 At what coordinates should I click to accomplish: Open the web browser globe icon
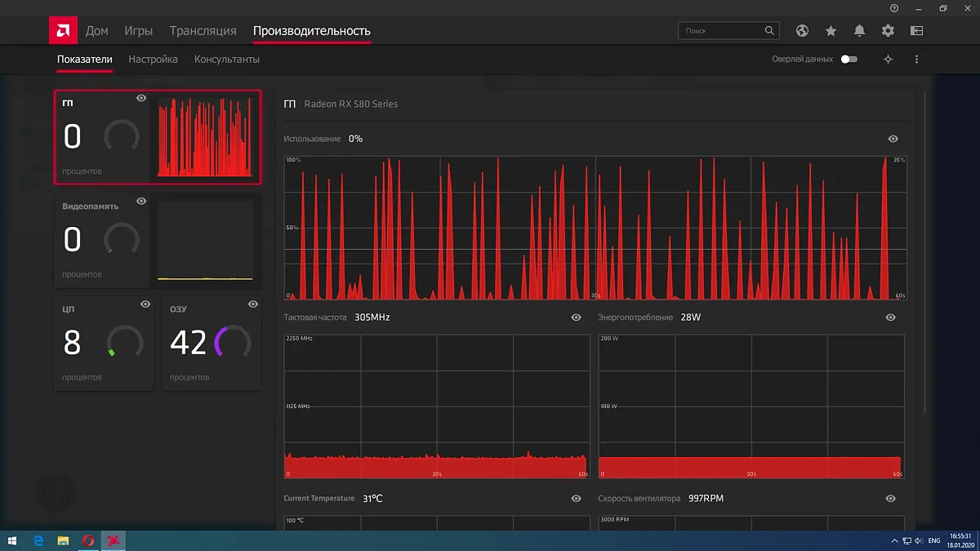coord(802,31)
